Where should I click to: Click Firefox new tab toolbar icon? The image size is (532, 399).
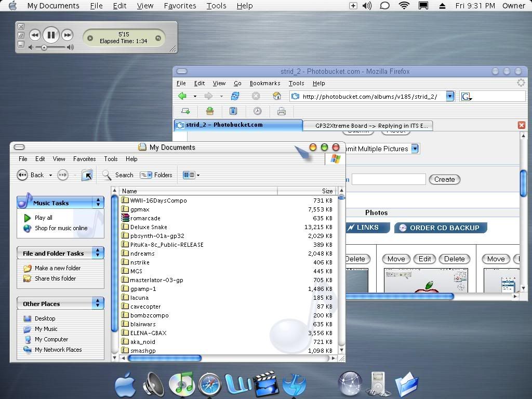[185, 111]
